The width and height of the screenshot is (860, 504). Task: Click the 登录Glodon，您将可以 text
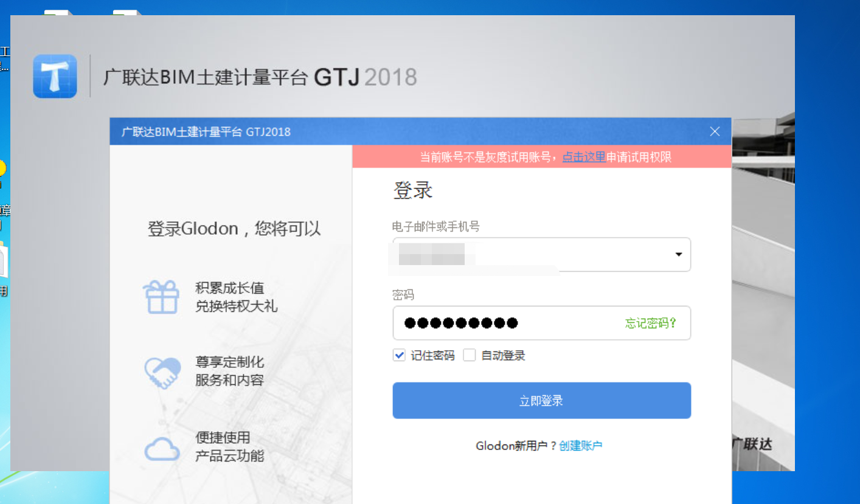click(x=234, y=229)
